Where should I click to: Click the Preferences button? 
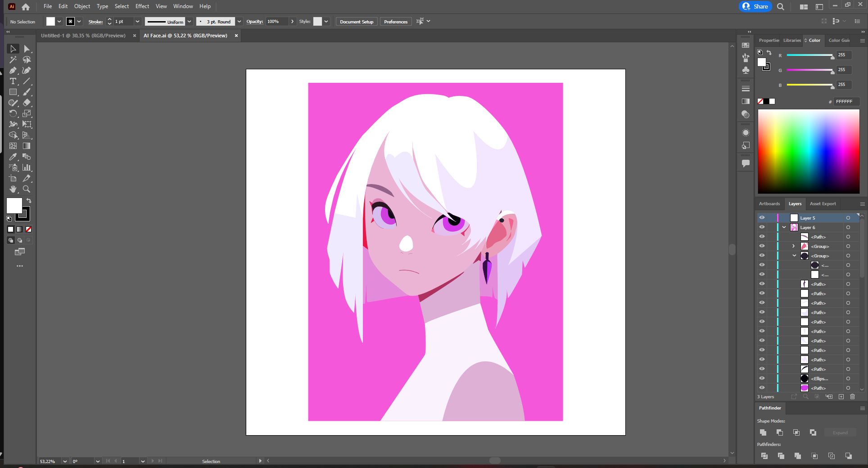tap(396, 22)
